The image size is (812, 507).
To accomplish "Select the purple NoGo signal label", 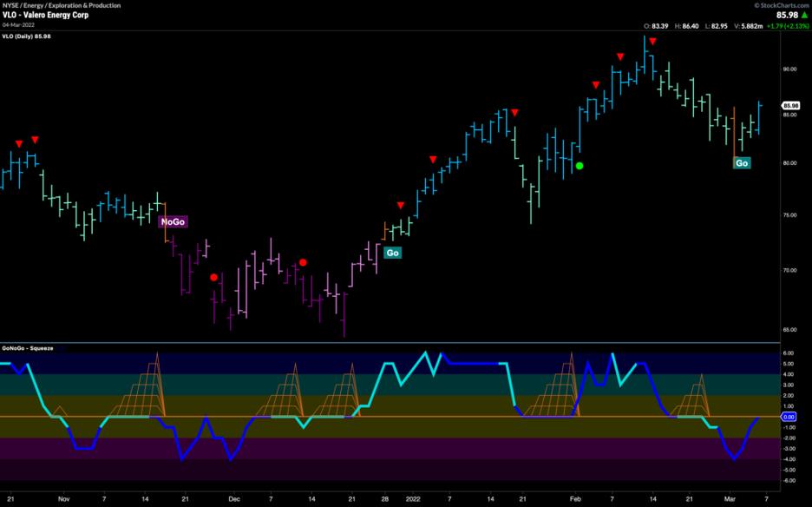I will [173, 222].
